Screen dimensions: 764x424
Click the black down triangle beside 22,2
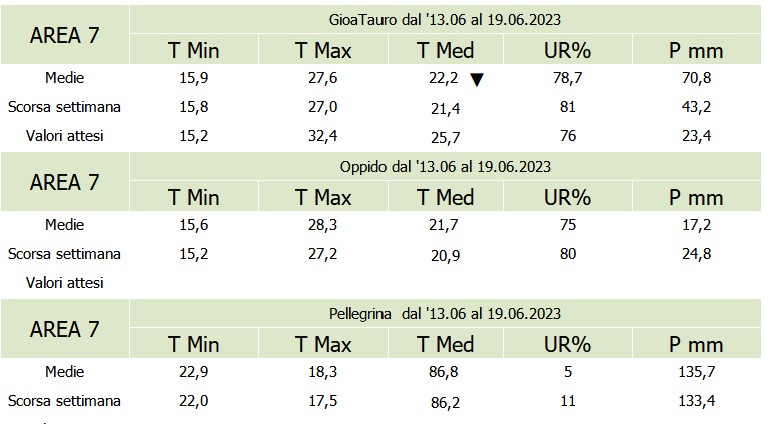[477, 80]
